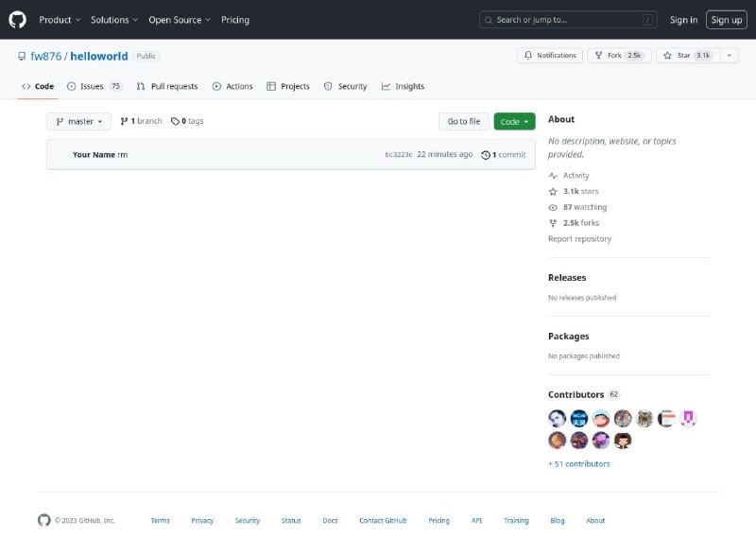The width and height of the screenshot is (756, 554).
Task: Open the Status footer link
Action: point(291,521)
